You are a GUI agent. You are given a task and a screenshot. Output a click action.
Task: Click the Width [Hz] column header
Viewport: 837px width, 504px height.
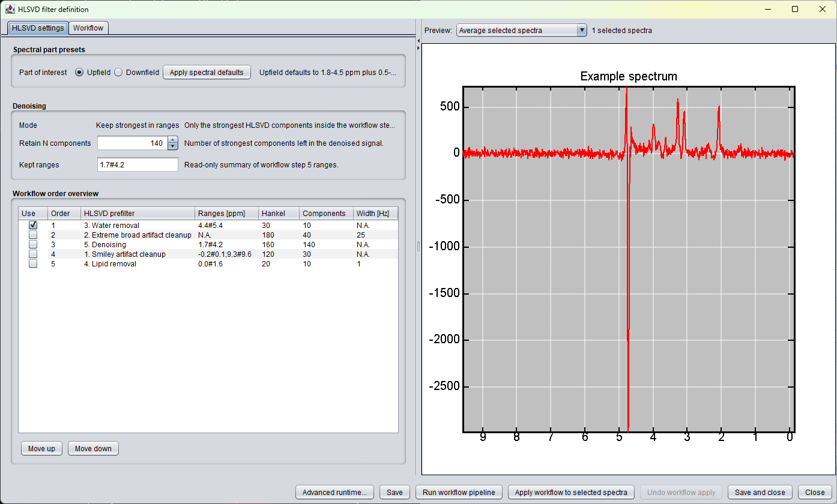(x=375, y=214)
